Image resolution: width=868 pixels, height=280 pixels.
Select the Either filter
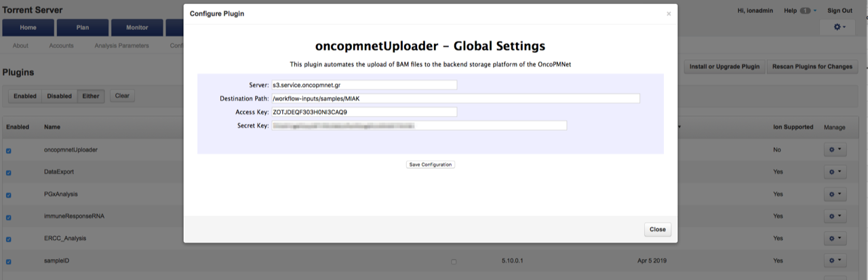point(91,96)
